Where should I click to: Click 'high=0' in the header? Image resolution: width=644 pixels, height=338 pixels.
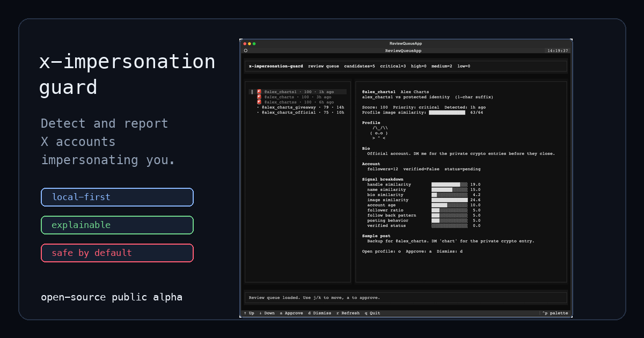[419, 66]
